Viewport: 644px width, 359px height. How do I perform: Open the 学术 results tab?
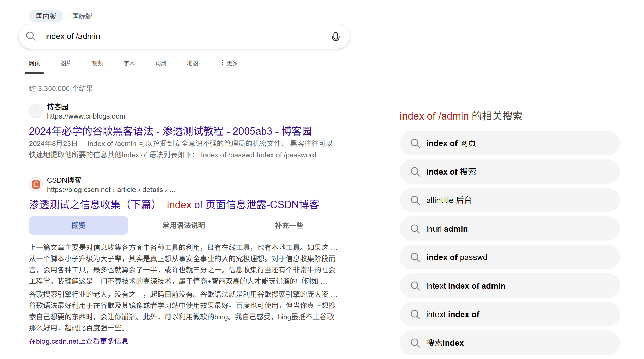pos(129,63)
